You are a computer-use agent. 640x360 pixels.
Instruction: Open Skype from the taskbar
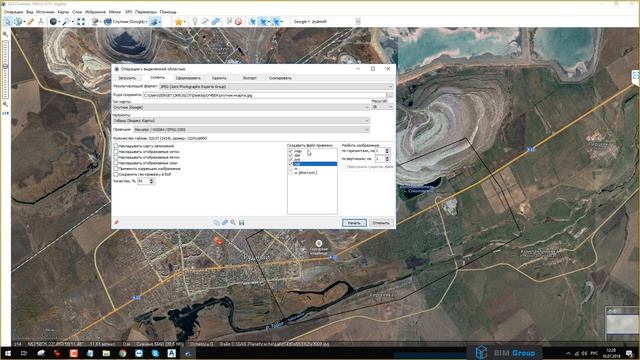click(155, 353)
